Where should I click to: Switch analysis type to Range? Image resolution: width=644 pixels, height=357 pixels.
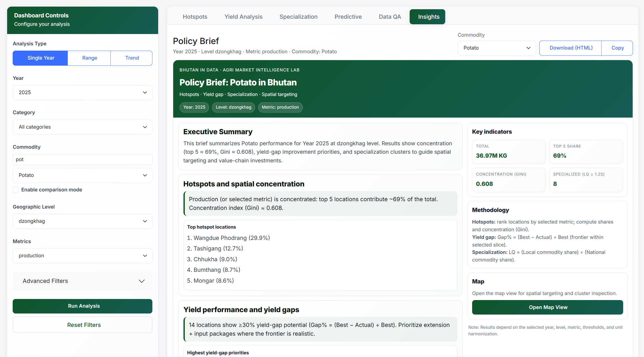pos(89,58)
